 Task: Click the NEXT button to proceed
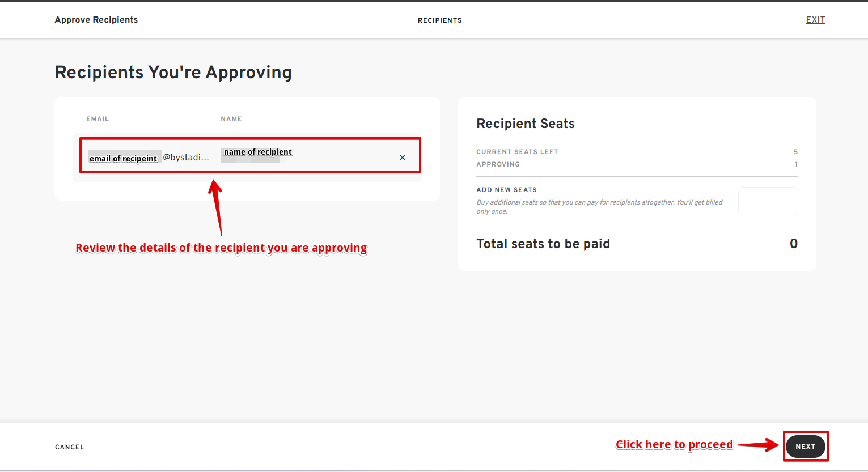click(805, 447)
